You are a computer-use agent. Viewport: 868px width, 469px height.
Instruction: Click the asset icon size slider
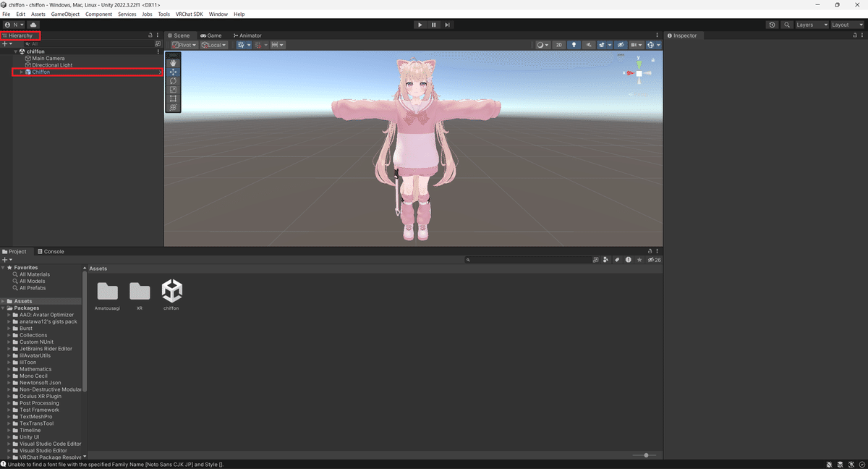(644, 455)
